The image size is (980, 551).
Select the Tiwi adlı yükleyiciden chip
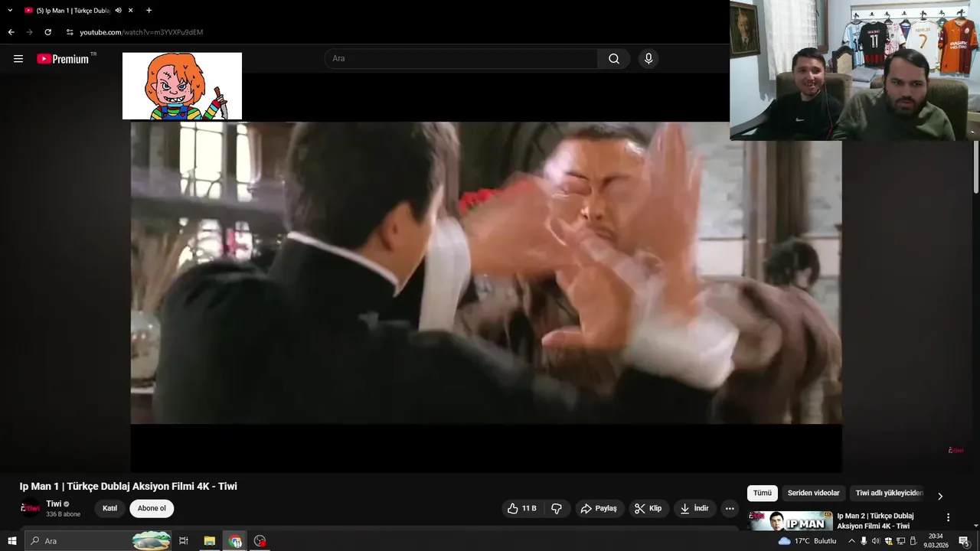pos(889,494)
